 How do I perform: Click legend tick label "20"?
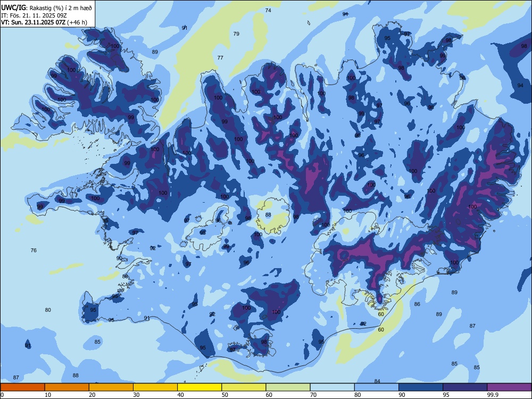click(x=92, y=395)
